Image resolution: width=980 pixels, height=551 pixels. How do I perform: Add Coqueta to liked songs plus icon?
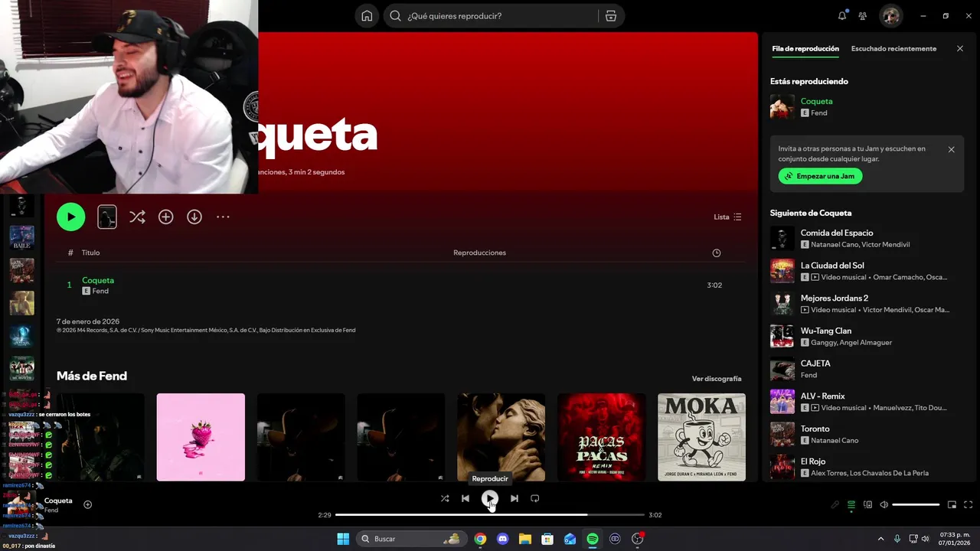[x=88, y=504]
